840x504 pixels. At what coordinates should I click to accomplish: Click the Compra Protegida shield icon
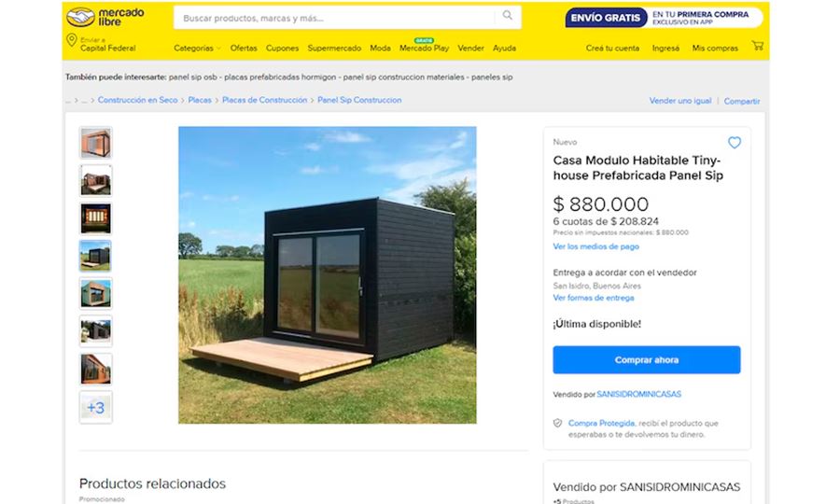(x=558, y=423)
